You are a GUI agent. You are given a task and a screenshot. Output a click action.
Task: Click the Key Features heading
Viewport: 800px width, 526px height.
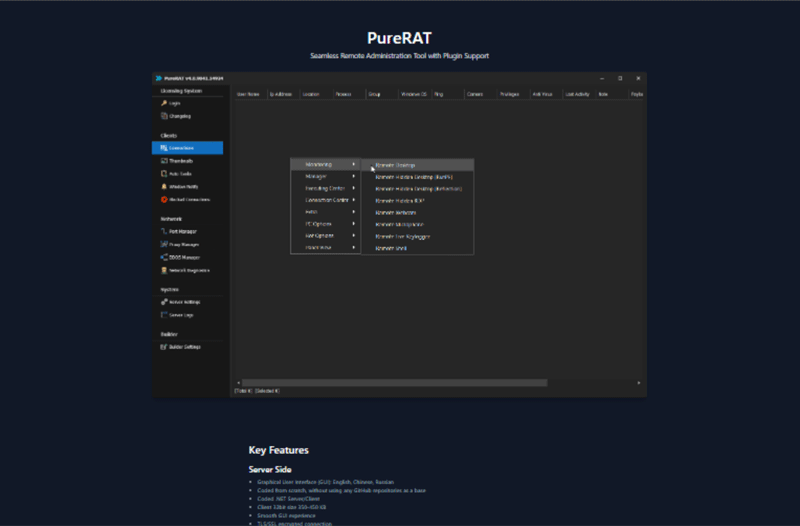[x=279, y=450]
